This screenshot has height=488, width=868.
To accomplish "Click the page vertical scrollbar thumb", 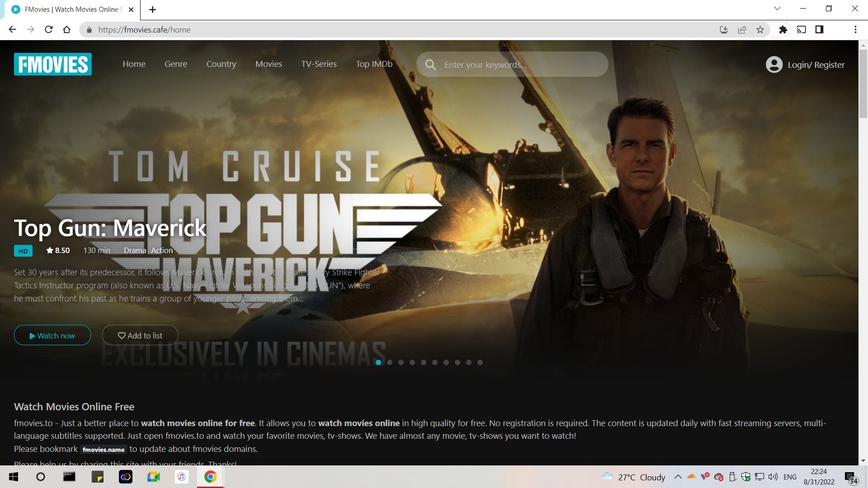I will (863, 84).
